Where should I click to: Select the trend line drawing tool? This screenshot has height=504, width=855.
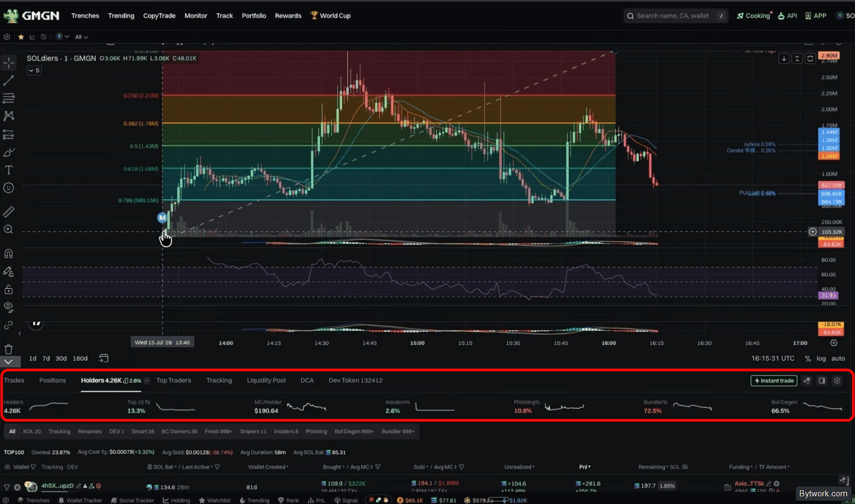(9, 81)
